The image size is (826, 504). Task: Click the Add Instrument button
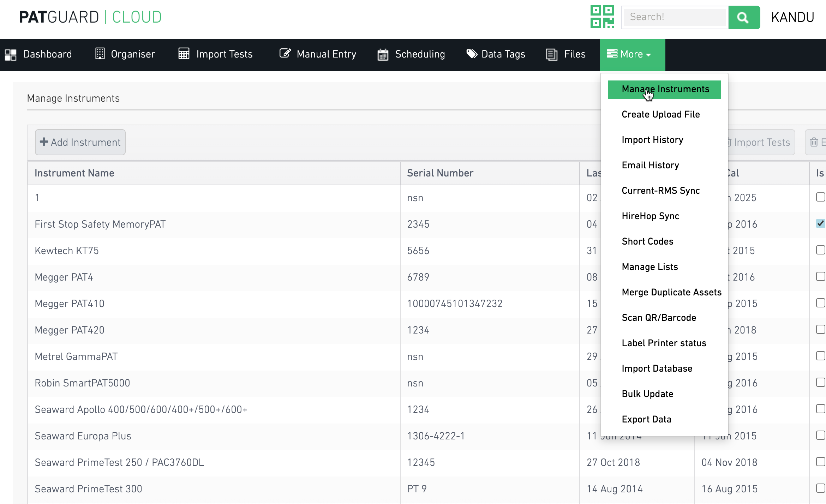(80, 142)
